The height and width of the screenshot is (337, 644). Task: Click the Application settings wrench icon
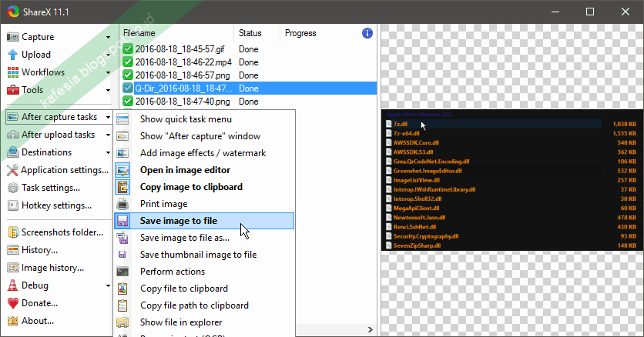pos(13,170)
